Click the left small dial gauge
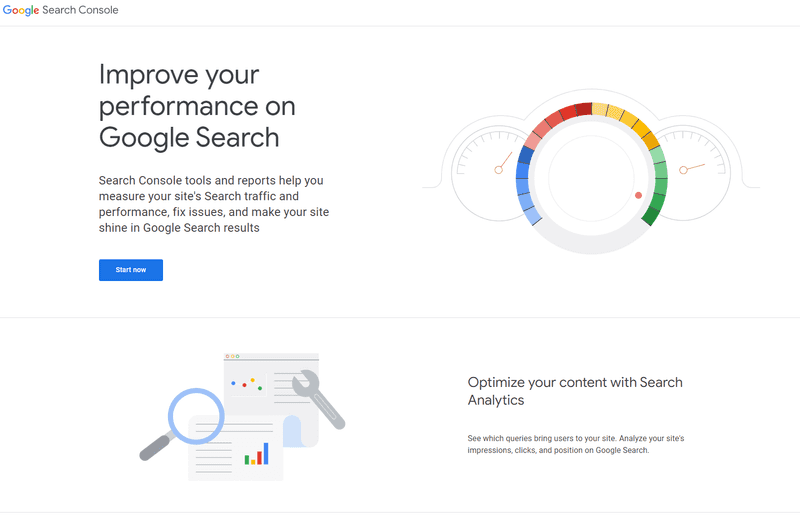Screen dimensions: 800x530 (491, 165)
